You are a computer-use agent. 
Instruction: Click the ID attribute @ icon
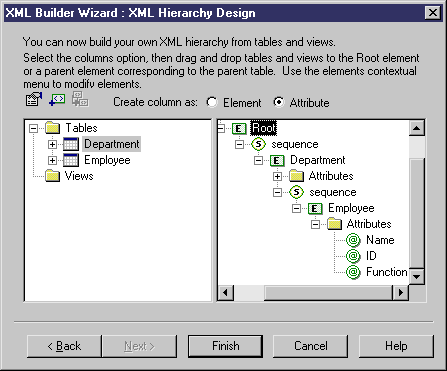click(x=353, y=256)
